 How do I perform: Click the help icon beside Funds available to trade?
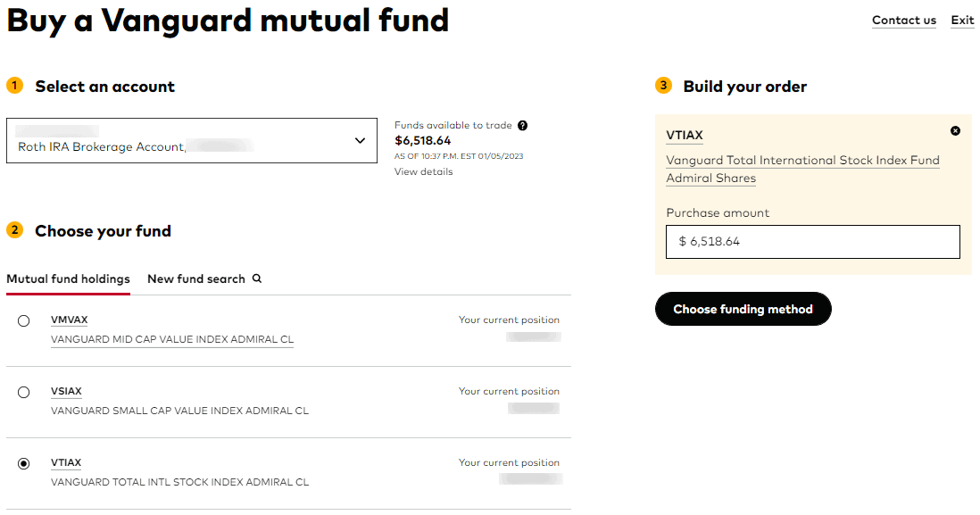click(x=522, y=126)
